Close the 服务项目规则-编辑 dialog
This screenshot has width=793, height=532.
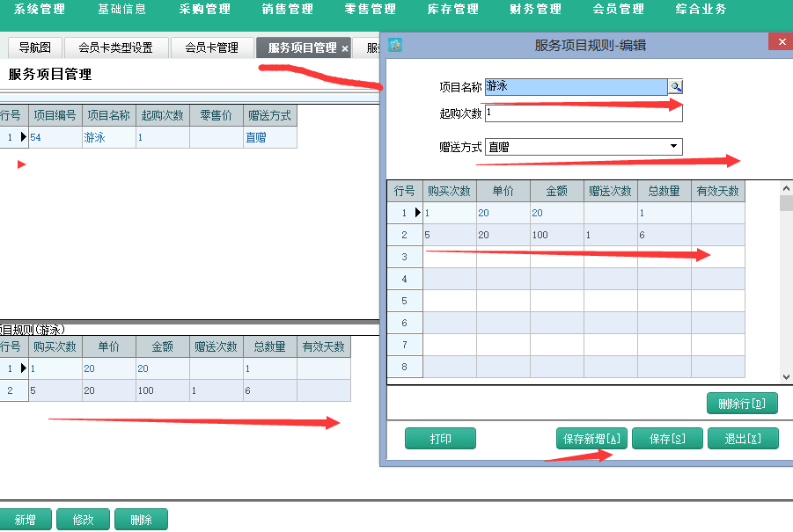click(x=782, y=41)
